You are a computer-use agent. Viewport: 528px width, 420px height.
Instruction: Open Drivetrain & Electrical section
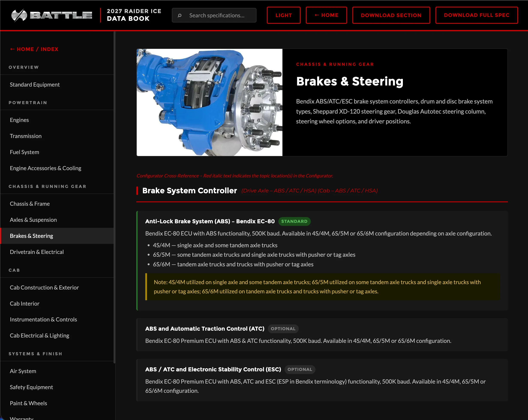tap(57, 252)
